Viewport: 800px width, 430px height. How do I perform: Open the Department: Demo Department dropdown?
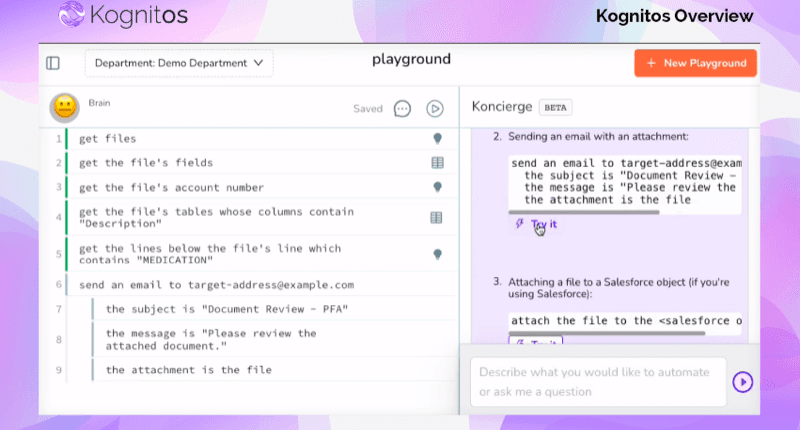(x=179, y=63)
